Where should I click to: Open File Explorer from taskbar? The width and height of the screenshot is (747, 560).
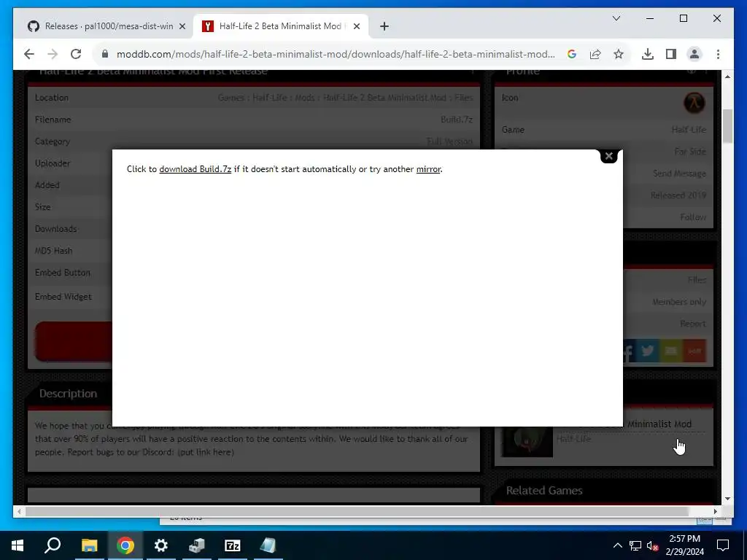[89, 545]
